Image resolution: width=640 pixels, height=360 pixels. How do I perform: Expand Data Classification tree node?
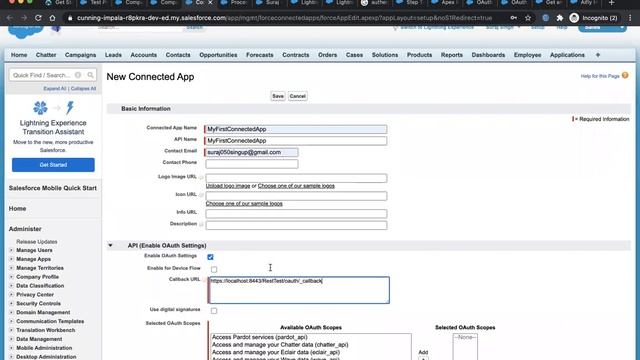pyautogui.click(x=11, y=286)
